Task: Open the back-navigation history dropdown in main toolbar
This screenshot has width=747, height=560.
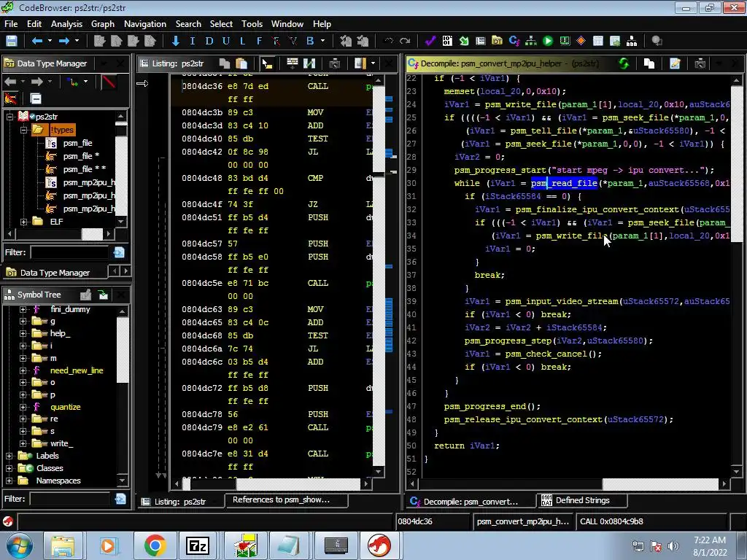Action: coord(50,41)
